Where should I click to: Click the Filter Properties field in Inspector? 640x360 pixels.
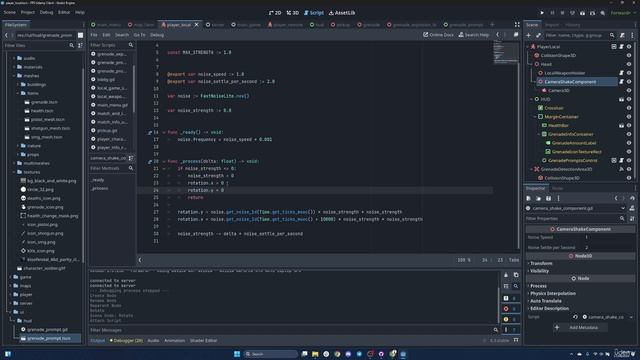tap(576, 219)
